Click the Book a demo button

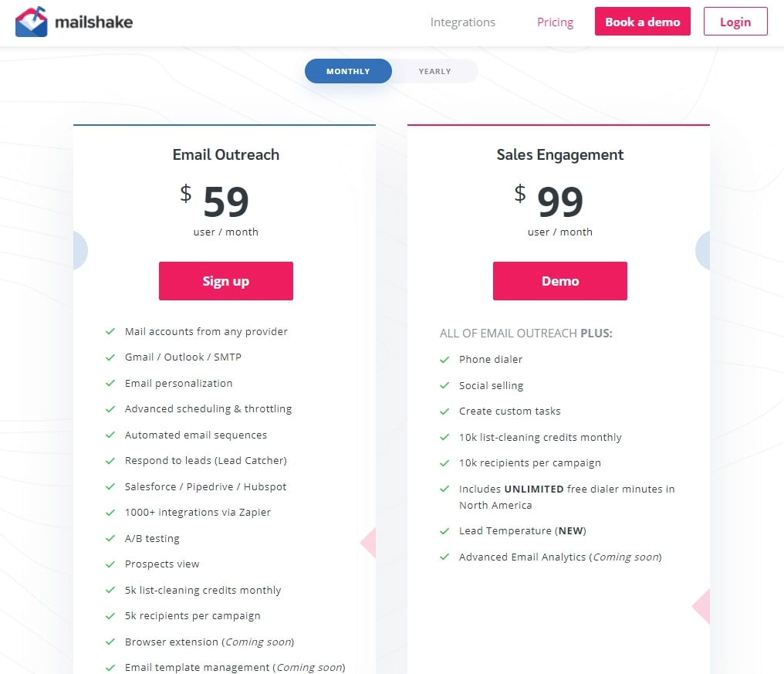point(643,22)
